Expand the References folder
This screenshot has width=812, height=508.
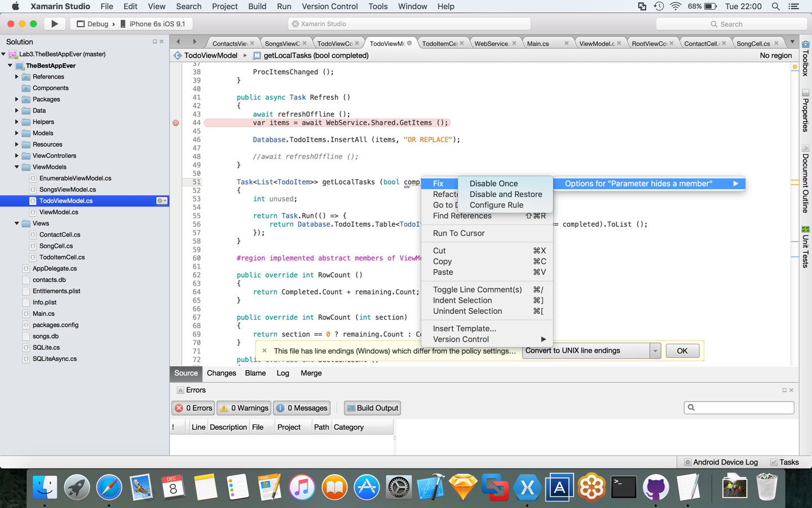[17, 77]
